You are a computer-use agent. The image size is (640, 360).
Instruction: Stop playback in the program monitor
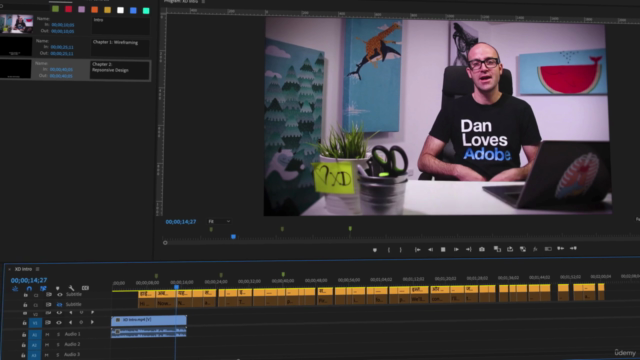[x=443, y=249]
